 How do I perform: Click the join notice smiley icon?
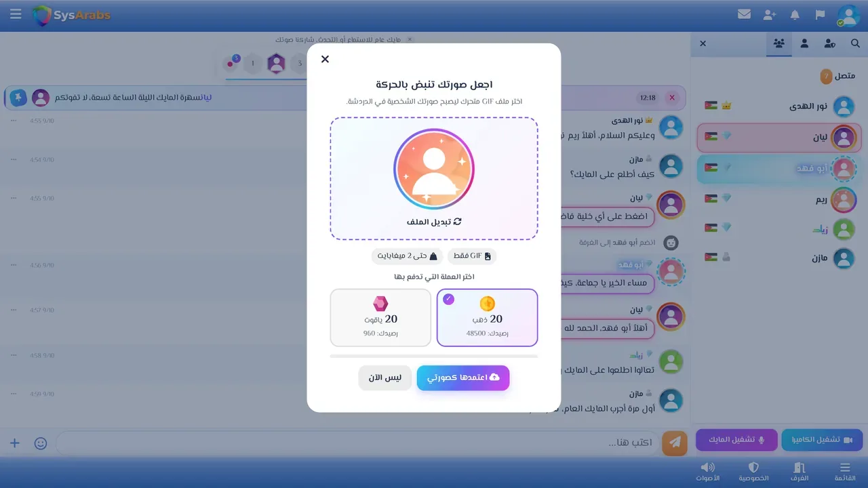pos(671,242)
